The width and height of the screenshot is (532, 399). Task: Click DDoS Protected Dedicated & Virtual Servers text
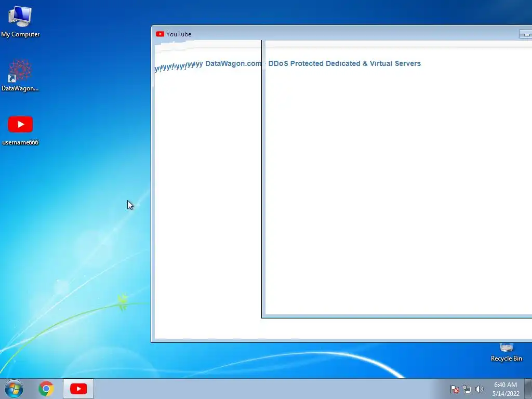[344, 63]
